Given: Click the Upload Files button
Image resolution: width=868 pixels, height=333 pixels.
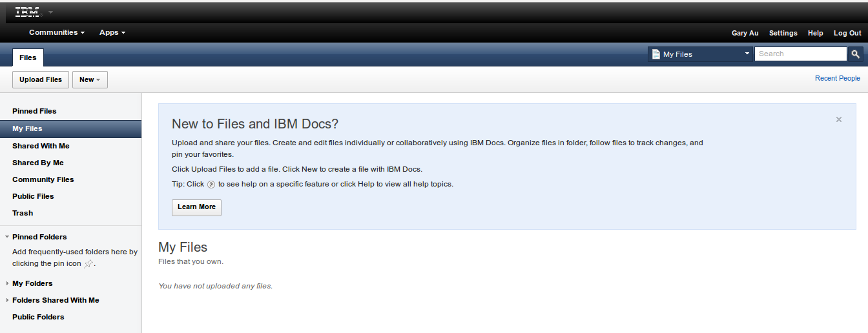Looking at the screenshot, I should 41,79.
